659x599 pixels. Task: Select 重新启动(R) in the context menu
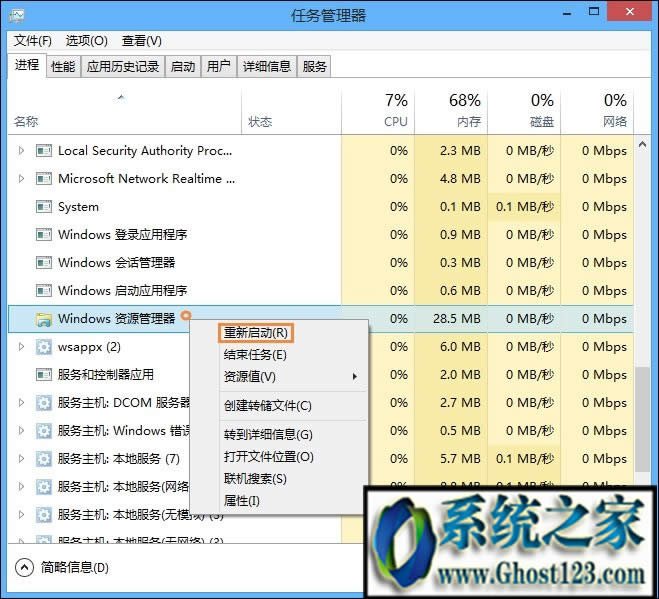pos(257,332)
